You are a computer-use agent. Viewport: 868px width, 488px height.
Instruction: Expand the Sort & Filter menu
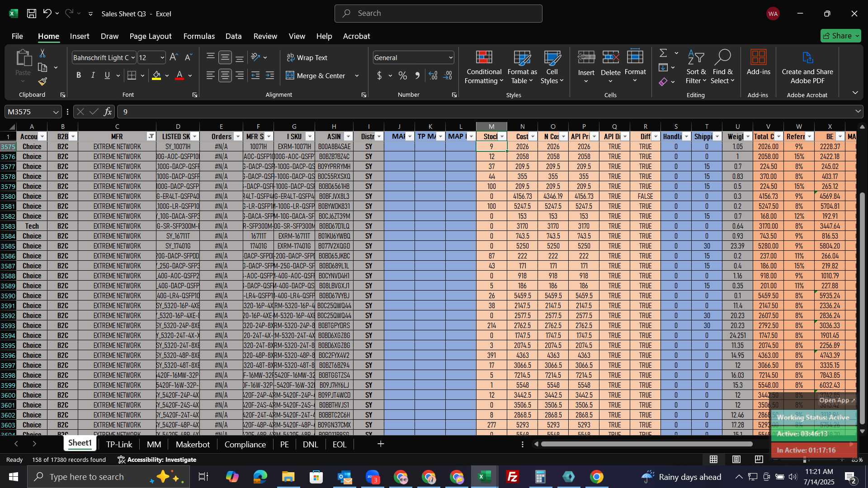click(x=696, y=67)
